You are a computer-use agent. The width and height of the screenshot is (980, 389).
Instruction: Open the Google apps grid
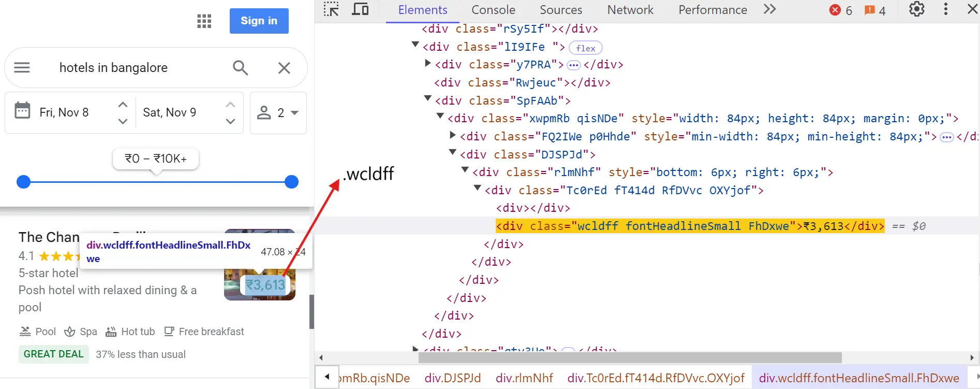pyautogui.click(x=204, y=21)
